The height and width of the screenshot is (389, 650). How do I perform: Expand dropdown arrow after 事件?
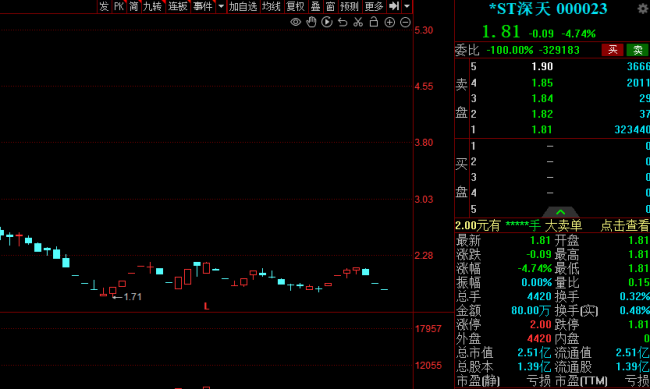click(x=221, y=6)
